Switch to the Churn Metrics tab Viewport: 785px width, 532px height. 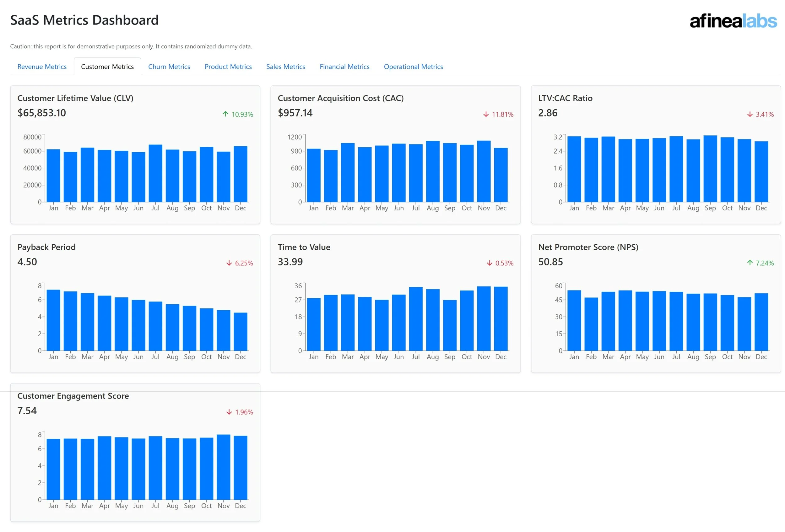point(169,67)
